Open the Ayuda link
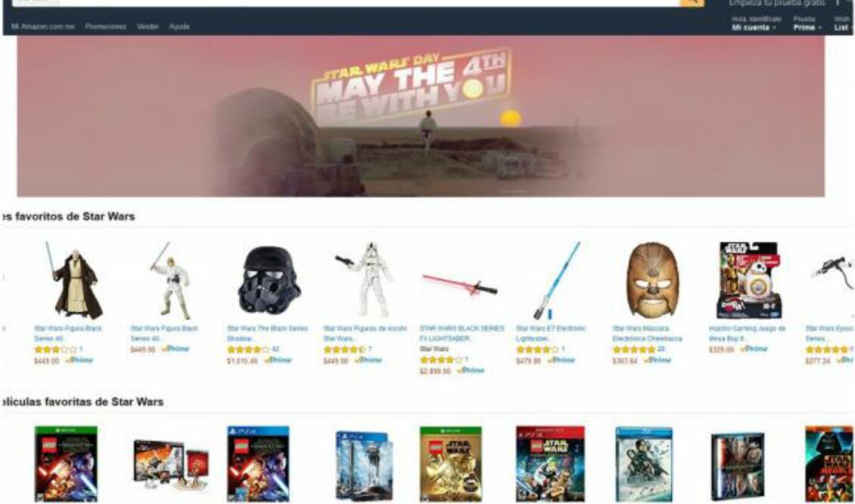The height and width of the screenshot is (504, 855). point(179,26)
